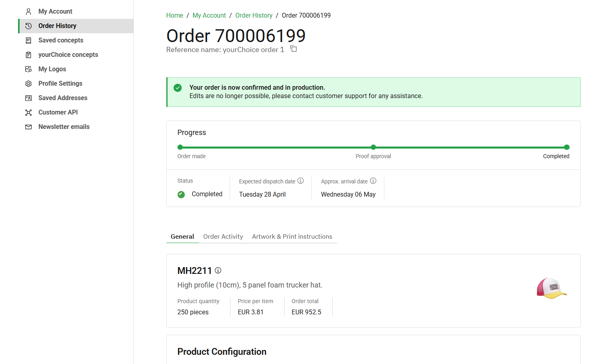600x364 pixels.
Task: Open Saved concepts in the sidebar
Action: [61, 40]
